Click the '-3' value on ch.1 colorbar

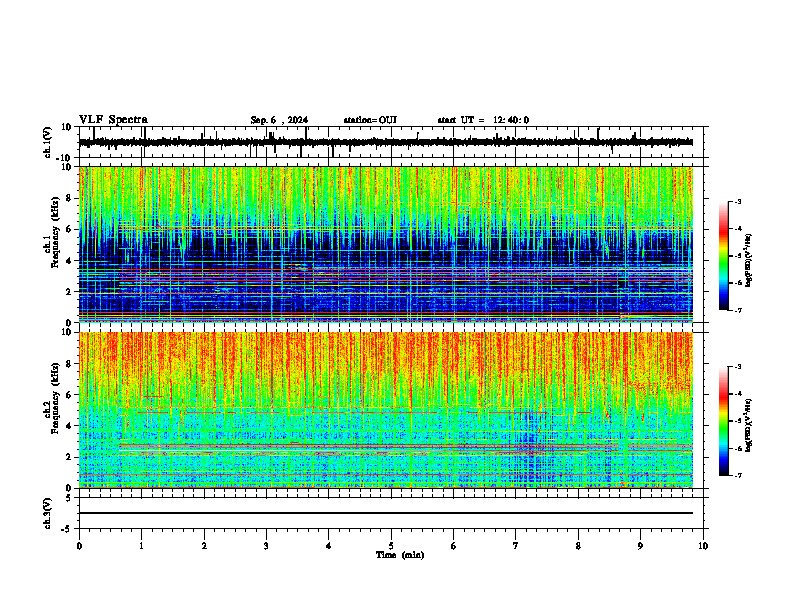click(737, 201)
